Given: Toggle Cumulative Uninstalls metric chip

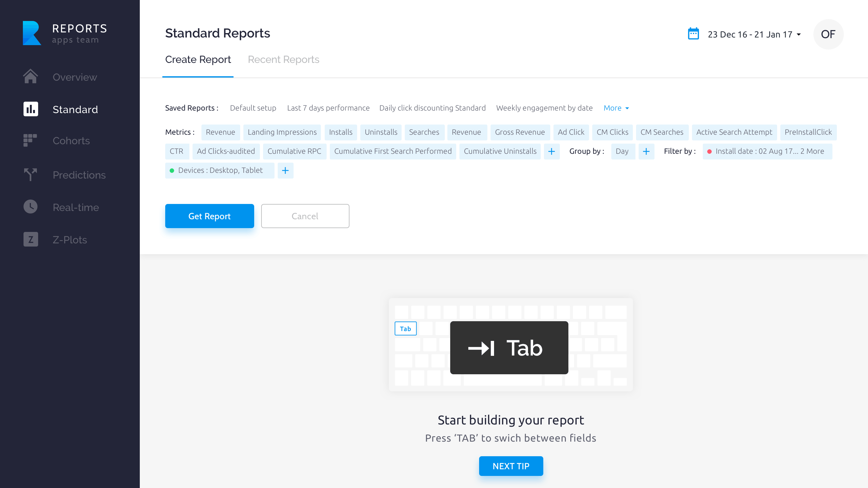Looking at the screenshot, I should click(x=500, y=151).
